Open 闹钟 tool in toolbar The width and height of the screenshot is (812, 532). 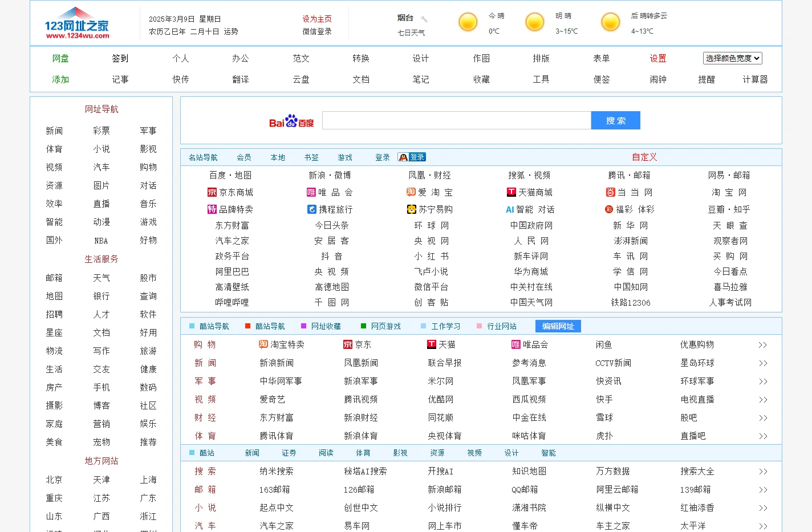click(x=658, y=79)
